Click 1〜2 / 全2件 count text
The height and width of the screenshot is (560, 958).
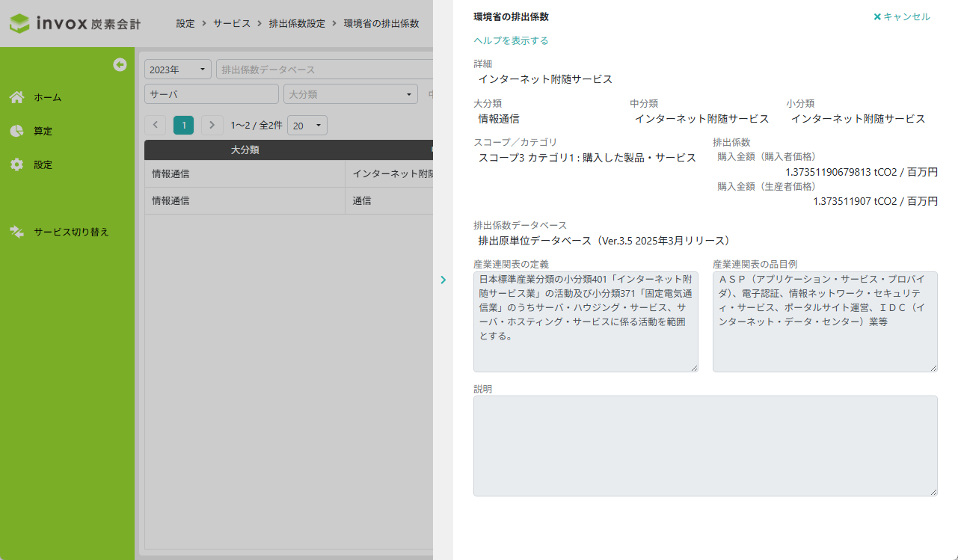point(257,126)
